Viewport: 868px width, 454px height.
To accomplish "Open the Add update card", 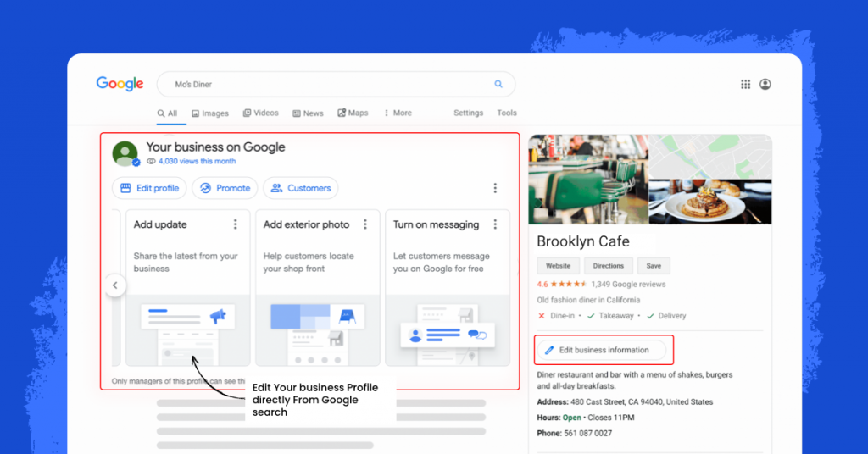I will [187, 287].
